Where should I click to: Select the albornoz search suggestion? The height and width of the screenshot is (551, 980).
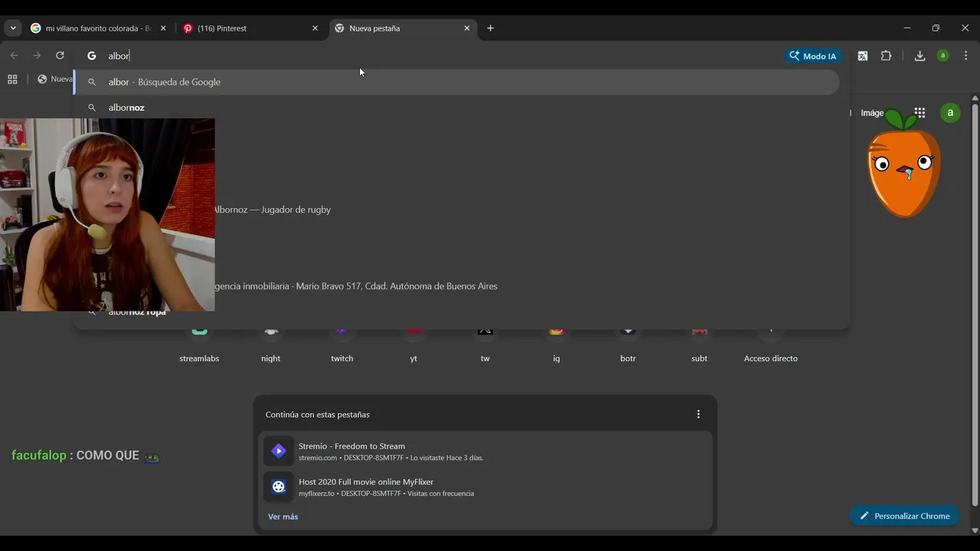pyautogui.click(x=457, y=108)
